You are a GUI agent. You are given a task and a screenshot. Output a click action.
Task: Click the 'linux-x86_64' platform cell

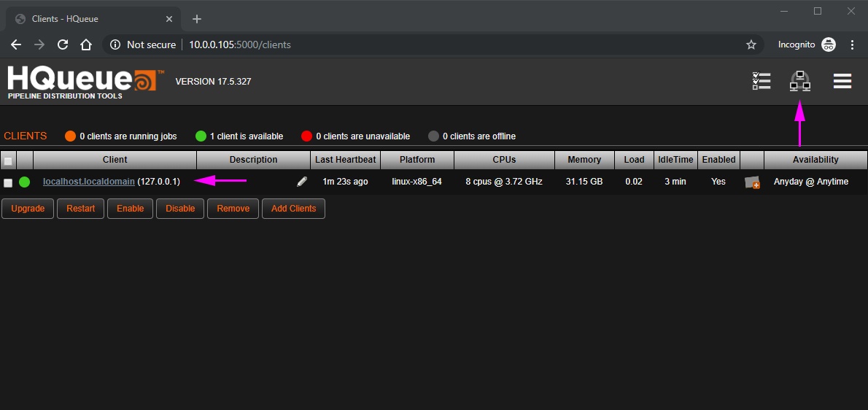tap(416, 182)
